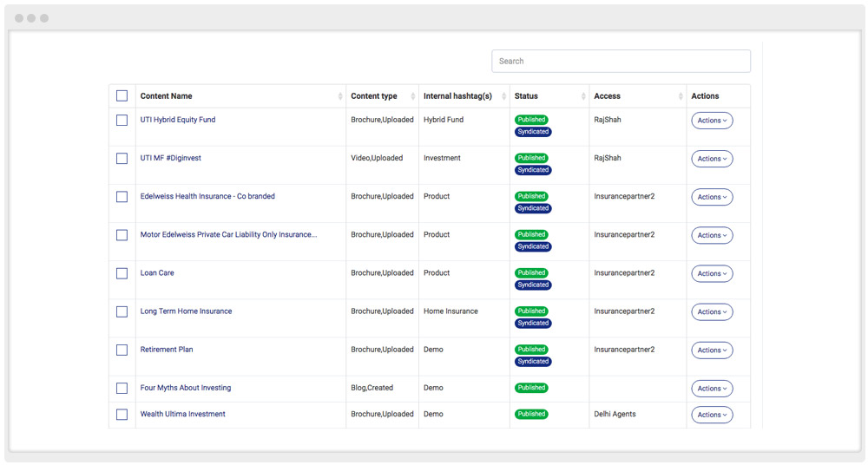Click Published badge for UTI Hybrid Equity Fund
The height and width of the screenshot is (465, 868).
click(531, 120)
